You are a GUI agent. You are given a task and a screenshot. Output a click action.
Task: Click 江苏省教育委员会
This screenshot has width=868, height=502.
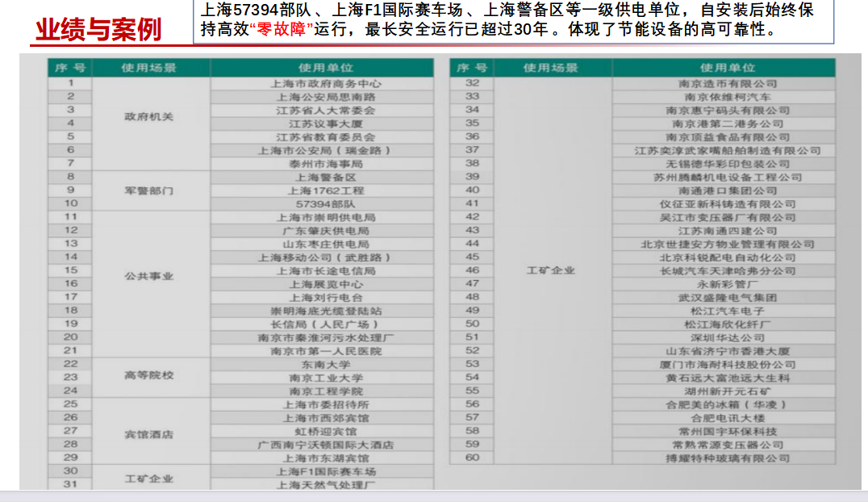326,137
